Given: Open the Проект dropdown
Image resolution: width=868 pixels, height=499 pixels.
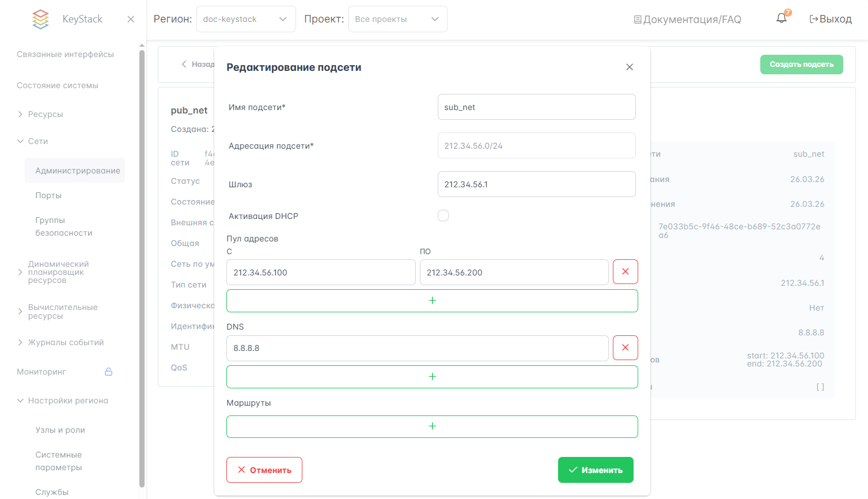Looking at the screenshot, I should [397, 19].
